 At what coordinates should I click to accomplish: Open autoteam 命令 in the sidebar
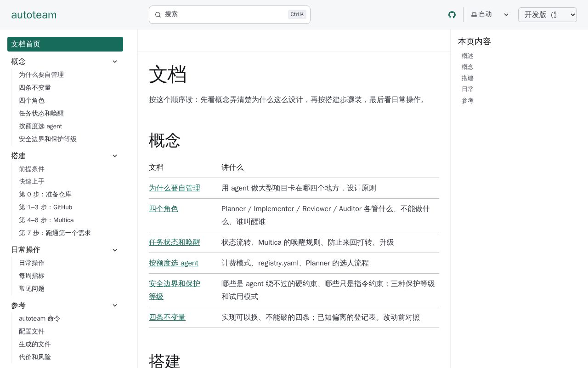click(40, 318)
